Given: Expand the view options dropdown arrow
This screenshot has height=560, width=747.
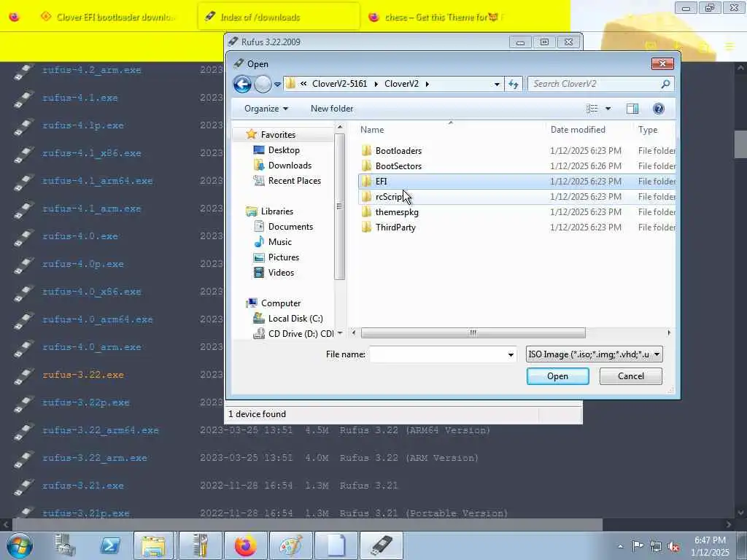Looking at the screenshot, I should (608, 109).
